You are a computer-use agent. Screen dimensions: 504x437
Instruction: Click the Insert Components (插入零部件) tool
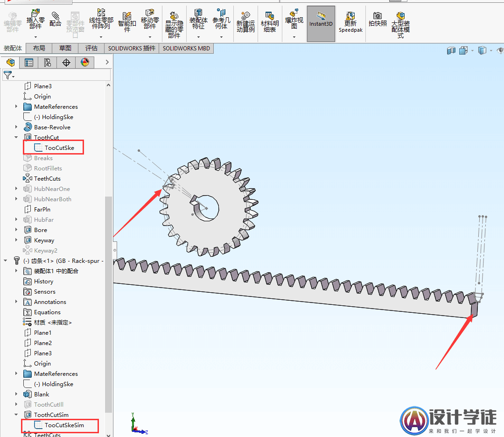(35, 19)
